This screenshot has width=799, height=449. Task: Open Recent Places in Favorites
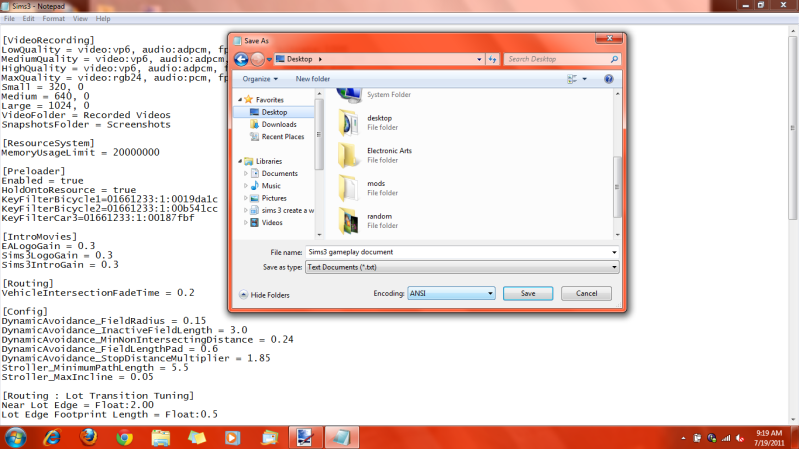click(x=283, y=137)
